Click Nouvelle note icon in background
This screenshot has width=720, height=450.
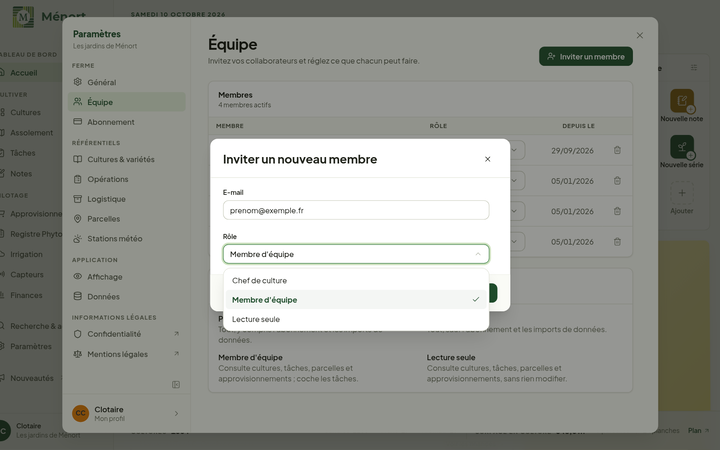[x=682, y=101]
